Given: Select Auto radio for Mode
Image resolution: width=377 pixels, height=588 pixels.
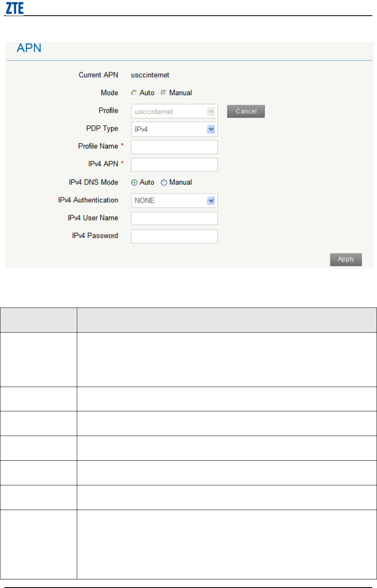Looking at the screenshot, I should tap(134, 93).
